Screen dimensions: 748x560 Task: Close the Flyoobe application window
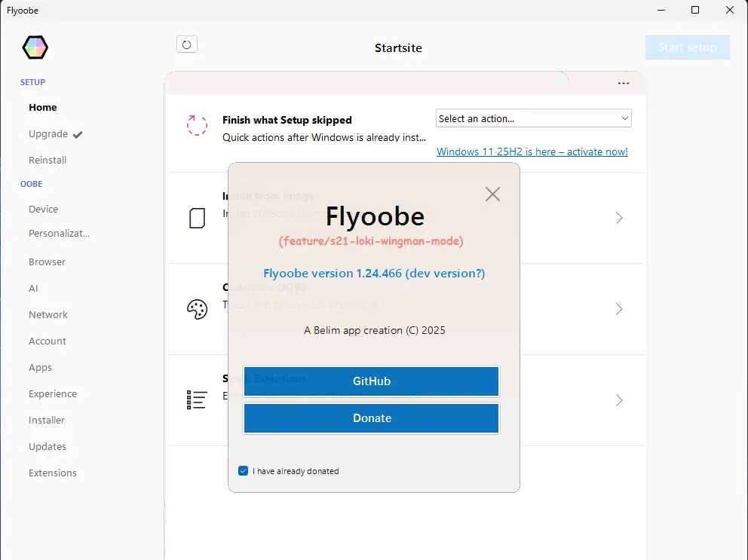click(x=729, y=10)
